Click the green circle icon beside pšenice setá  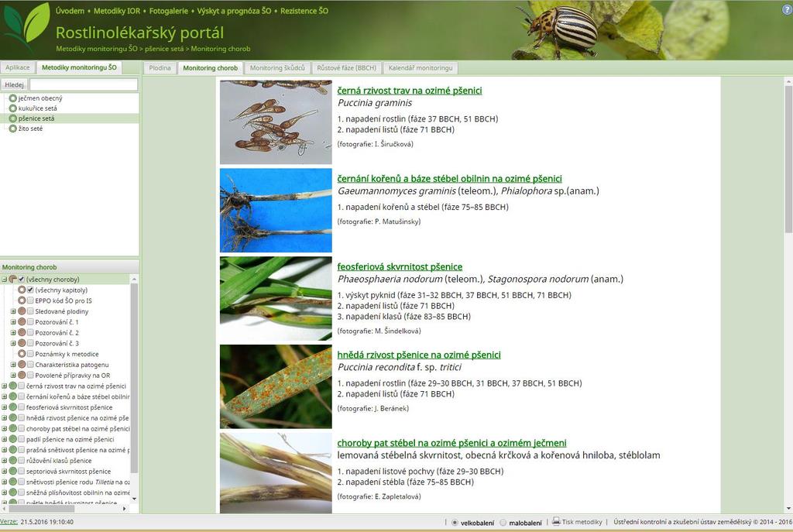coord(13,118)
